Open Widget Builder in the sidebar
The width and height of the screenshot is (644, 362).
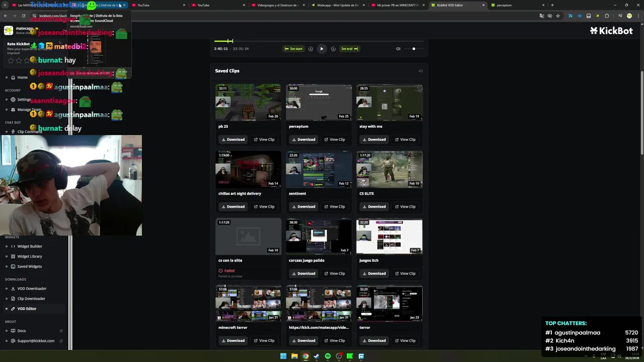point(30,246)
